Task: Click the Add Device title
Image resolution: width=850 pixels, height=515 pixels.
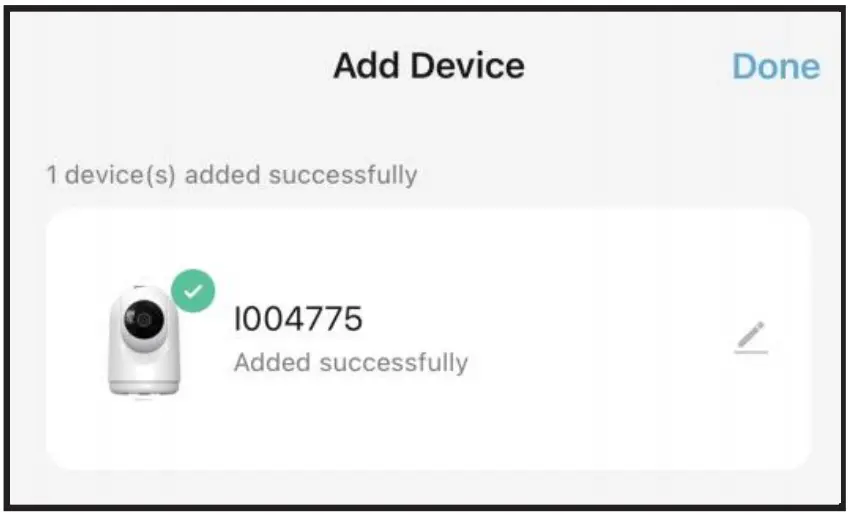Action: [428, 66]
